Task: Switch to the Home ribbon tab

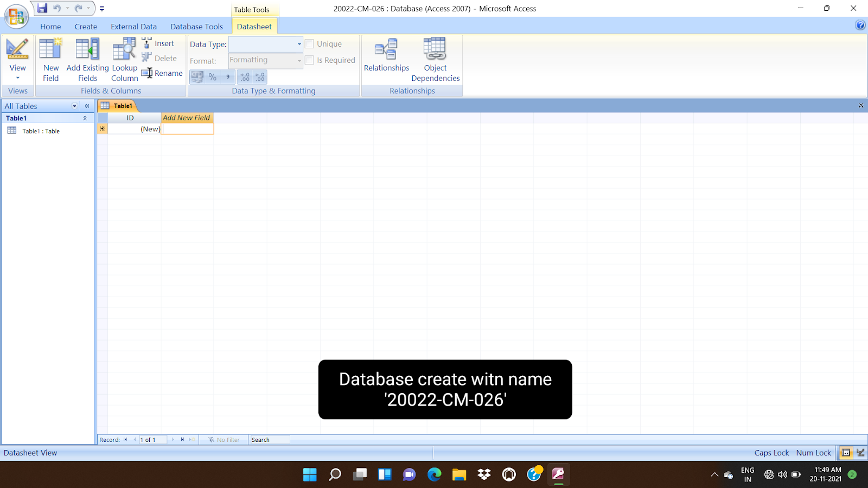Action: 50,27
